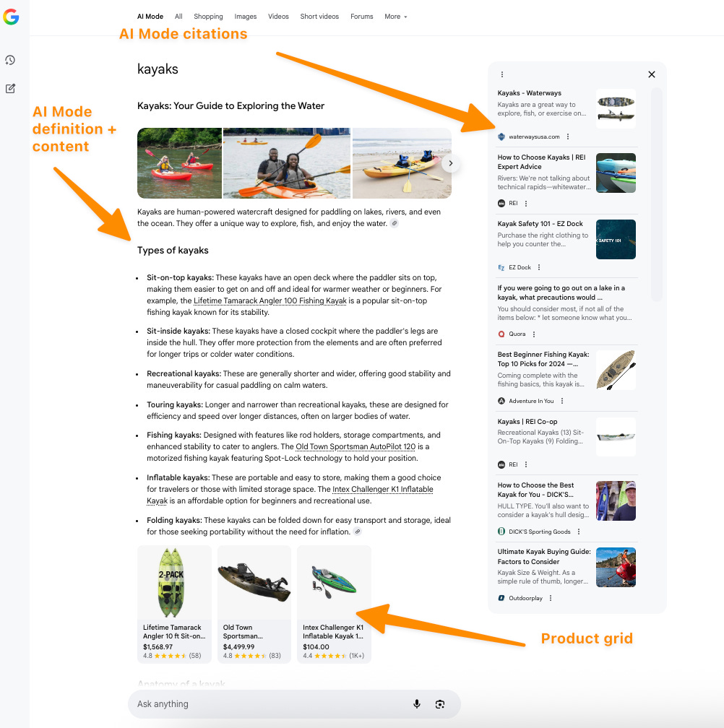Click REI Expert Advice kayak thumbnail
Viewport: 724px width, 728px height.
point(616,173)
